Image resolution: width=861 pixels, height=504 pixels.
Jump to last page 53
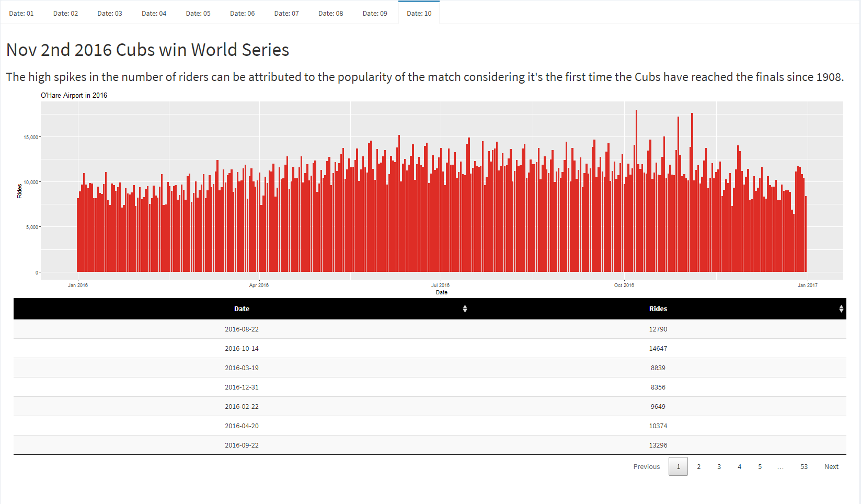tap(803, 467)
